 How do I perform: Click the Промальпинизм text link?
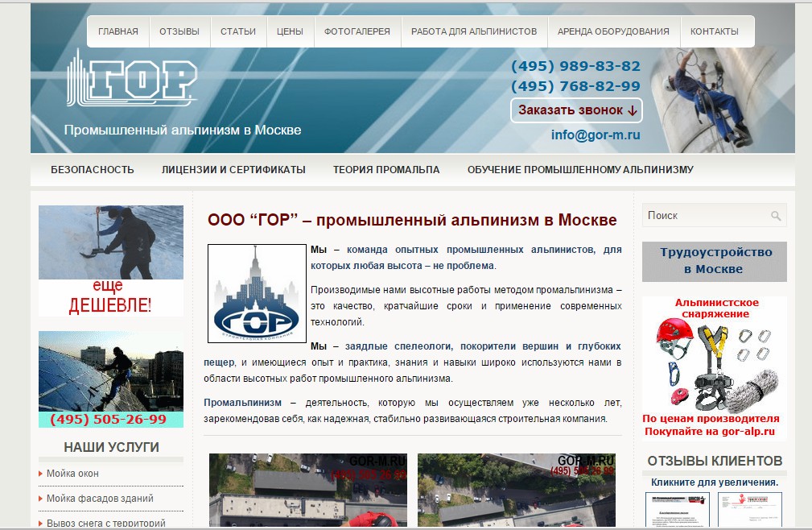[242, 403]
